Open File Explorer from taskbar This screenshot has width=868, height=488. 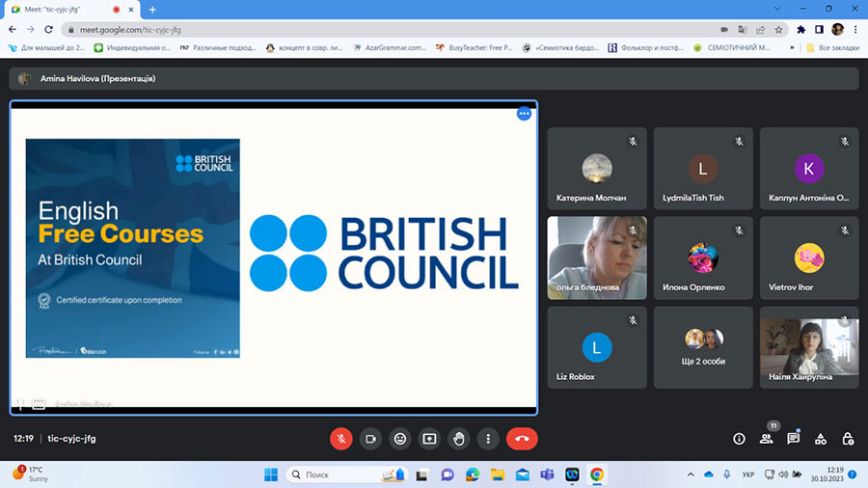pos(497,474)
